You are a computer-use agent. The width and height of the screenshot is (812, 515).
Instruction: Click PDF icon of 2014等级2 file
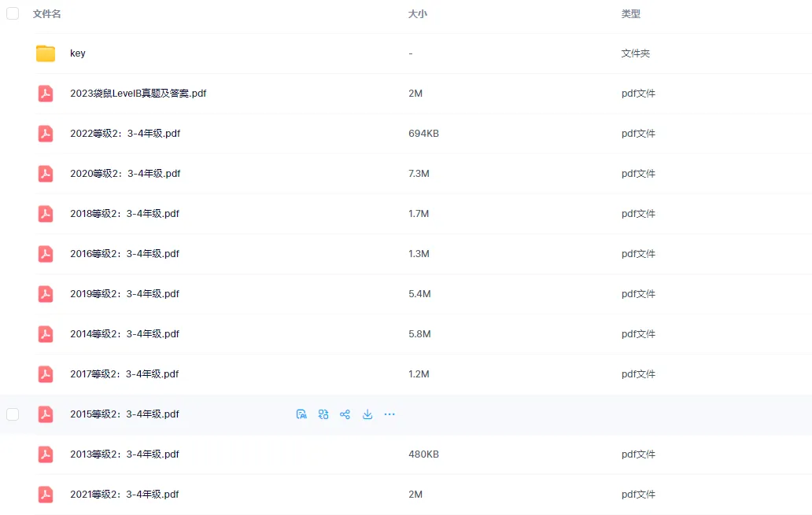coord(46,334)
